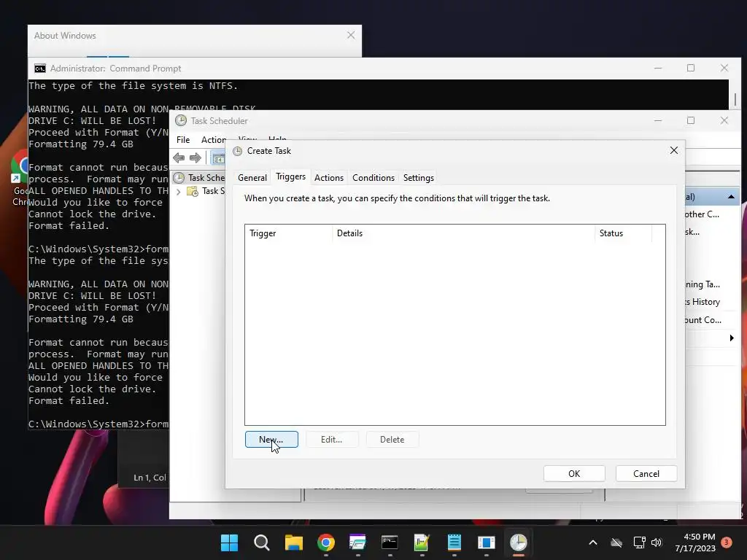Viewport: 747px width, 560px height.
Task: Click the Forward arrow in Task Scheduler toolbar
Action: pos(196,157)
